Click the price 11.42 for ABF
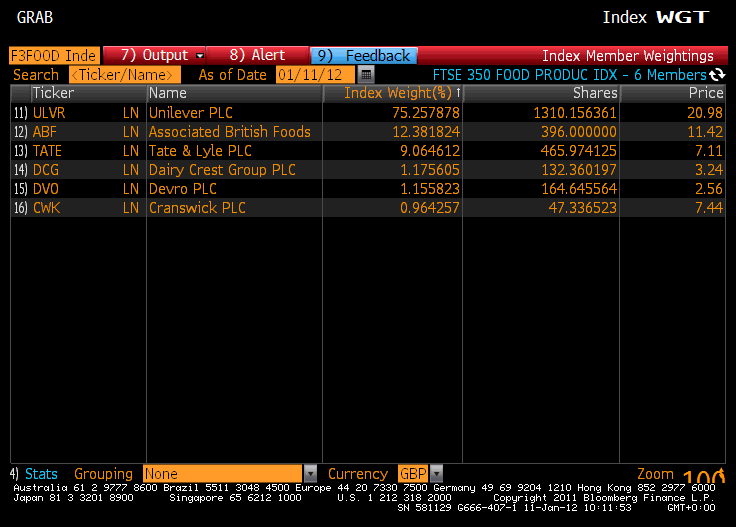This screenshot has width=736, height=527. pyautogui.click(x=705, y=132)
